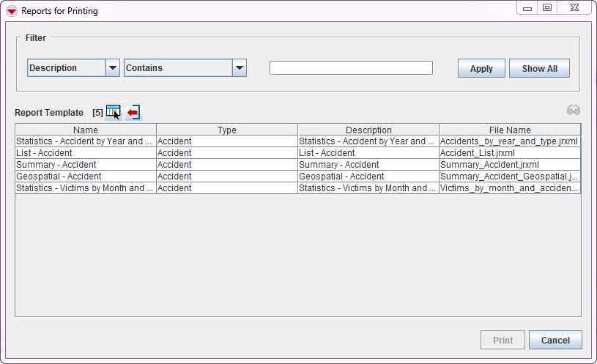This screenshot has height=364, width=597.
Task: Open the Contains operator dropdown
Action: click(x=239, y=68)
